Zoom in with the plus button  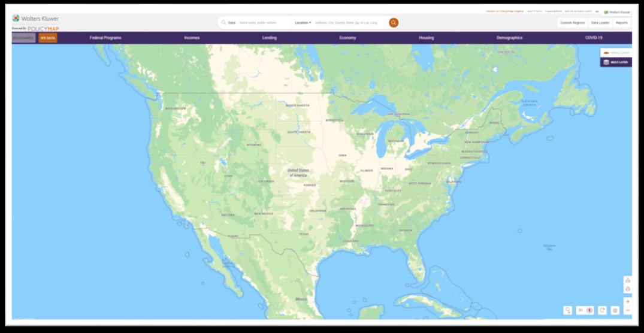(x=628, y=301)
